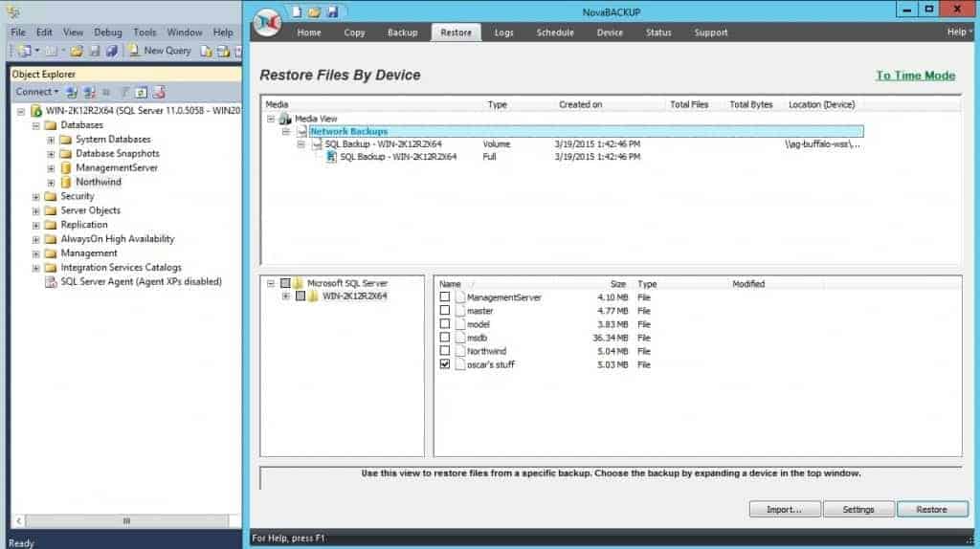
Task: Select SQL Server Agent node icon
Action: (51, 282)
